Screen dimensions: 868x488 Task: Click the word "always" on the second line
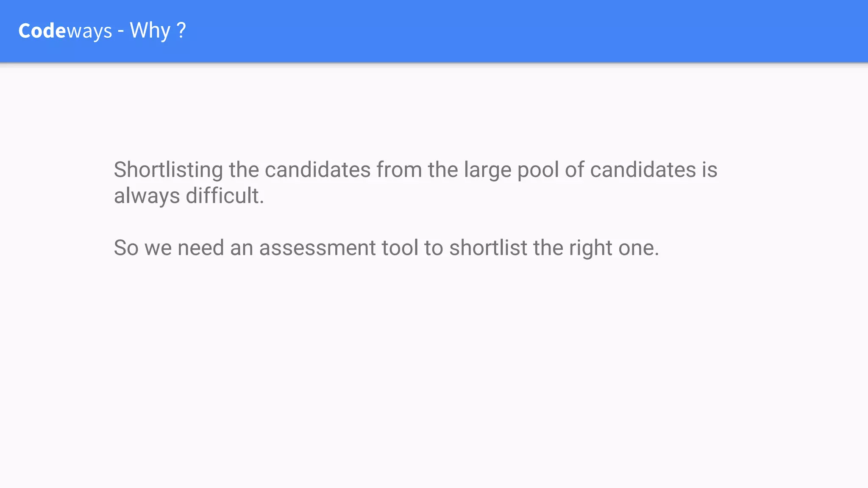(x=147, y=196)
